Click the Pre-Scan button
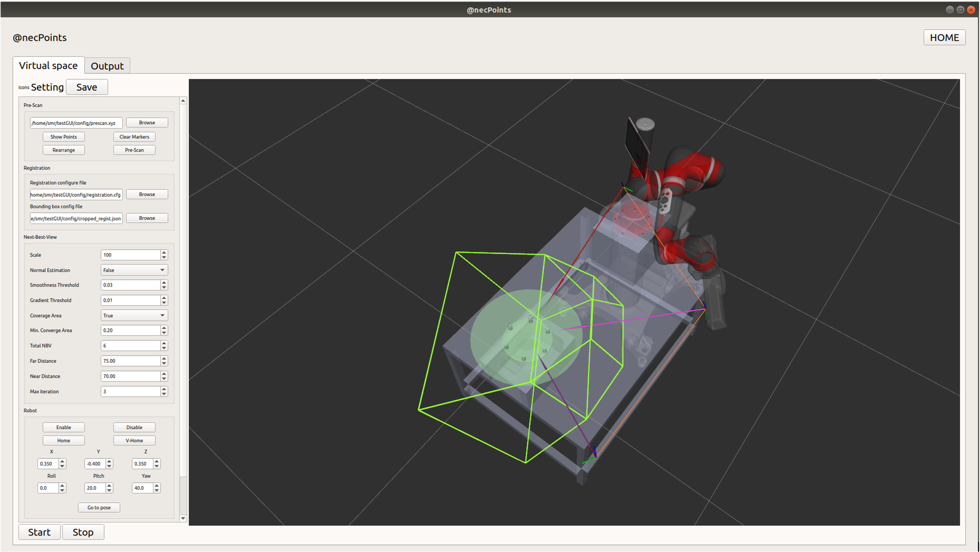The image size is (980, 552). pos(134,150)
